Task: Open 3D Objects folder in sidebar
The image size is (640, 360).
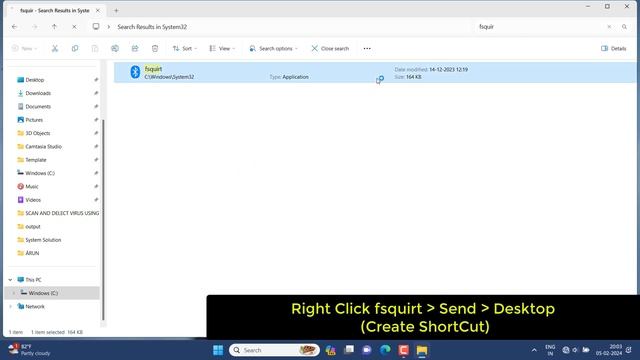Action: (x=38, y=133)
